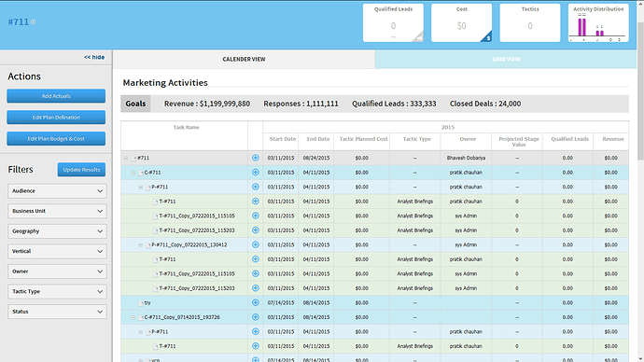Click the Revenue : $1,199,999,880 goal text

(x=207, y=104)
